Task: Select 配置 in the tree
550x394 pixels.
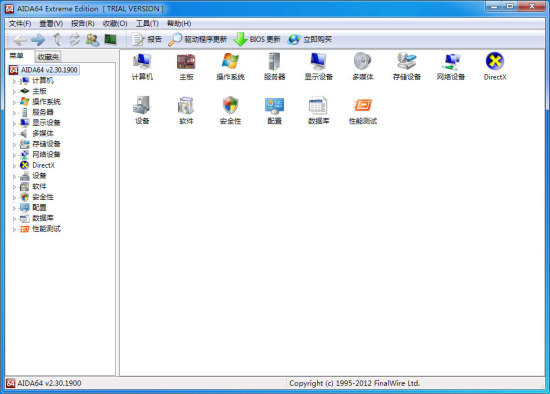Action: pos(39,207)
